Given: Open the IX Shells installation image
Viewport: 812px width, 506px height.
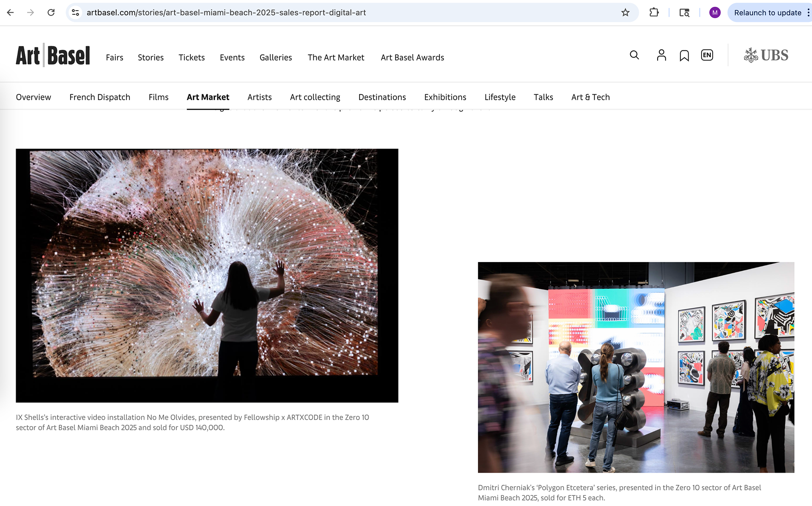Looking at the screenshot, I should coord(207,275).
